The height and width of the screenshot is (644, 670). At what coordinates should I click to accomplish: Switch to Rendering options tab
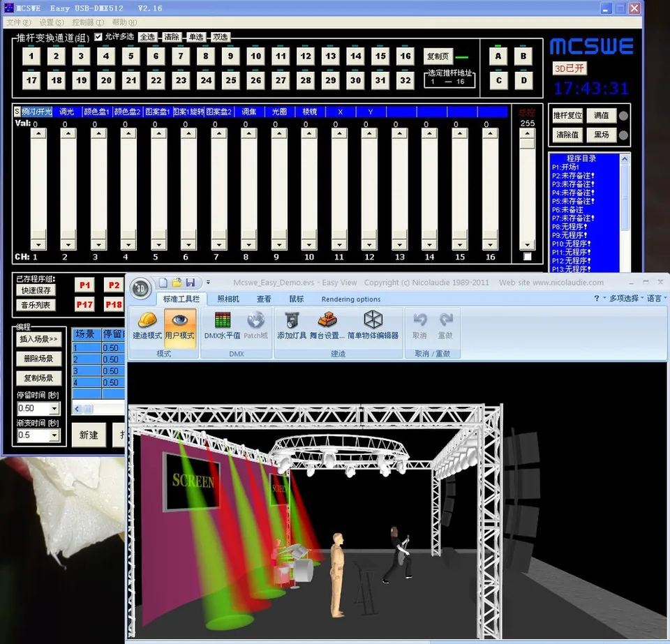[351, 299]
